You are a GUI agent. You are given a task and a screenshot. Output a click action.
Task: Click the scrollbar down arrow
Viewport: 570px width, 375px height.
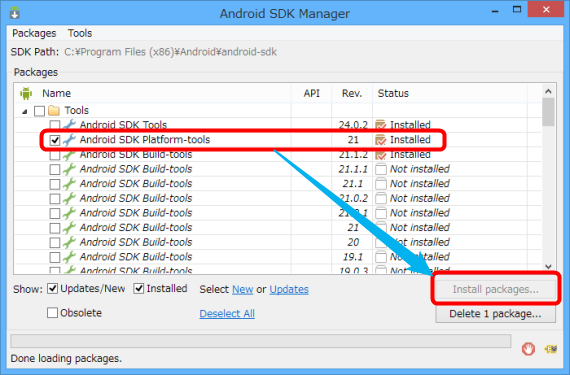549,267
